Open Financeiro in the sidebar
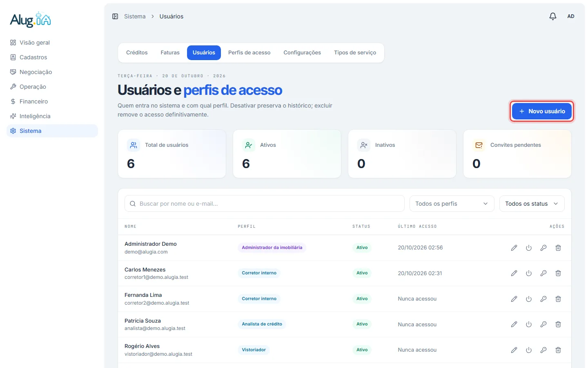 coord(52,101)
